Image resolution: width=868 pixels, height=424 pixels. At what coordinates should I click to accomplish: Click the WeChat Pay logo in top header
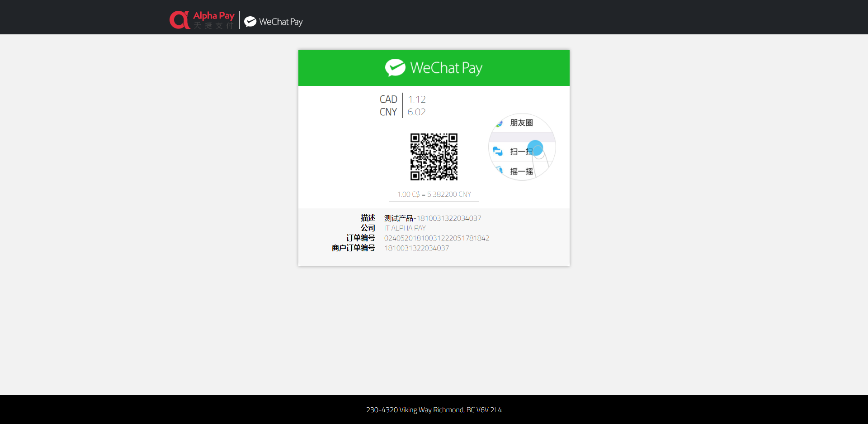(x=274, y=22)
